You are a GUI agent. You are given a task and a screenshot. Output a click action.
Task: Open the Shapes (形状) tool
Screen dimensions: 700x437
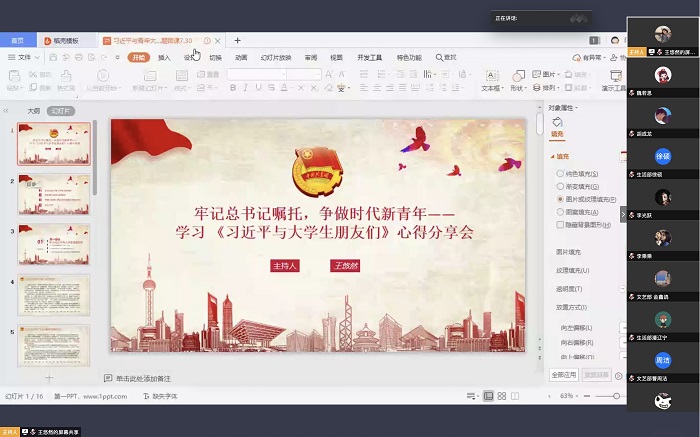pyautogui.click(x=518, y=77)
